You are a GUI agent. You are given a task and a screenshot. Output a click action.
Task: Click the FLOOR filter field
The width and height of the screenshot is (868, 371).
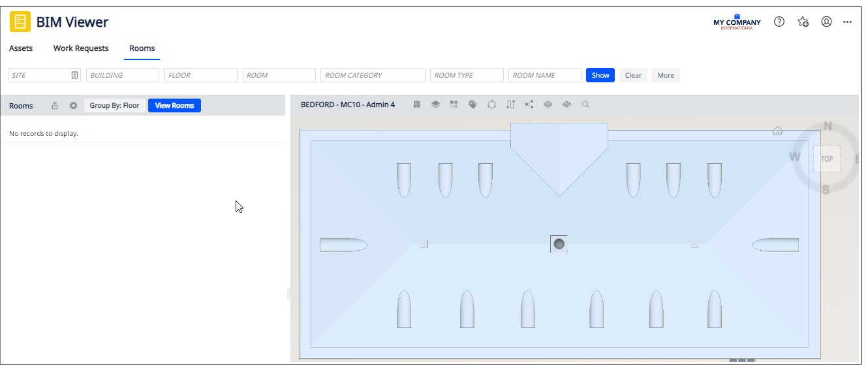click(201, 75)
